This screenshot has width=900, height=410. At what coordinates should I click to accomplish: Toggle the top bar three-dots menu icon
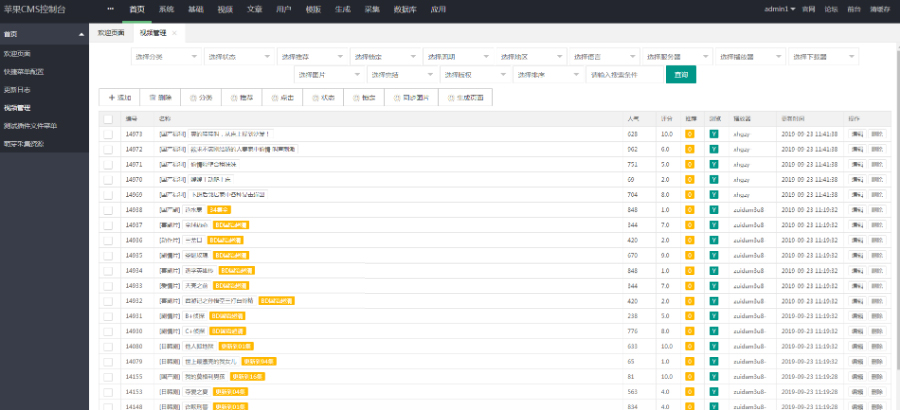pyautogui.click(x=110, y=9)
